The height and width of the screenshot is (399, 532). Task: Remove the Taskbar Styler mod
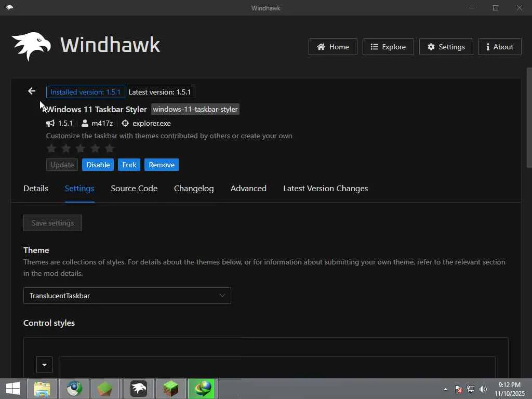point(162,165)
